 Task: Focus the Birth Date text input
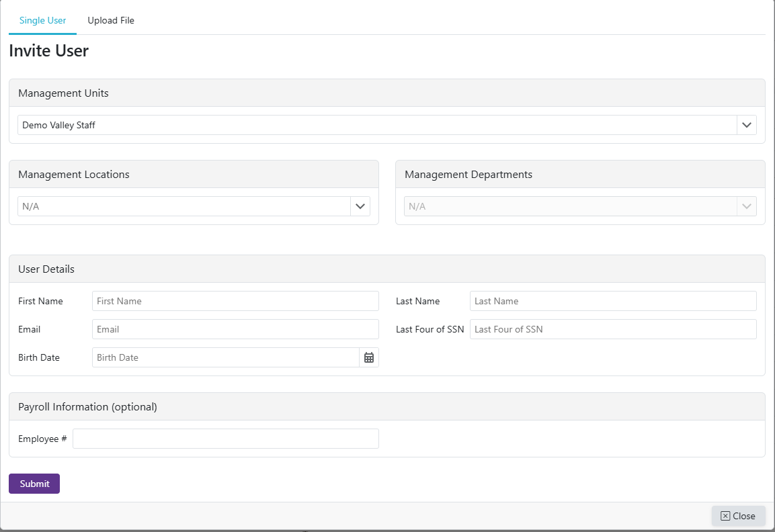pyautogui.click(x=225, y=357)
